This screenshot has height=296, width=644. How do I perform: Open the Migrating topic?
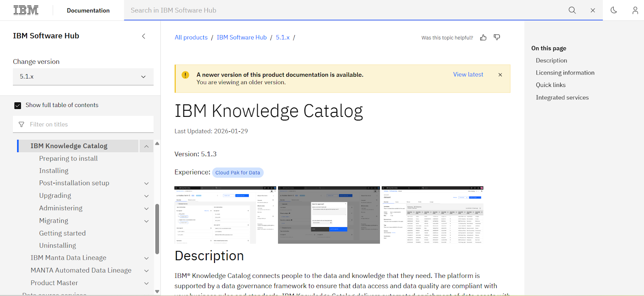tap(54, 221)
